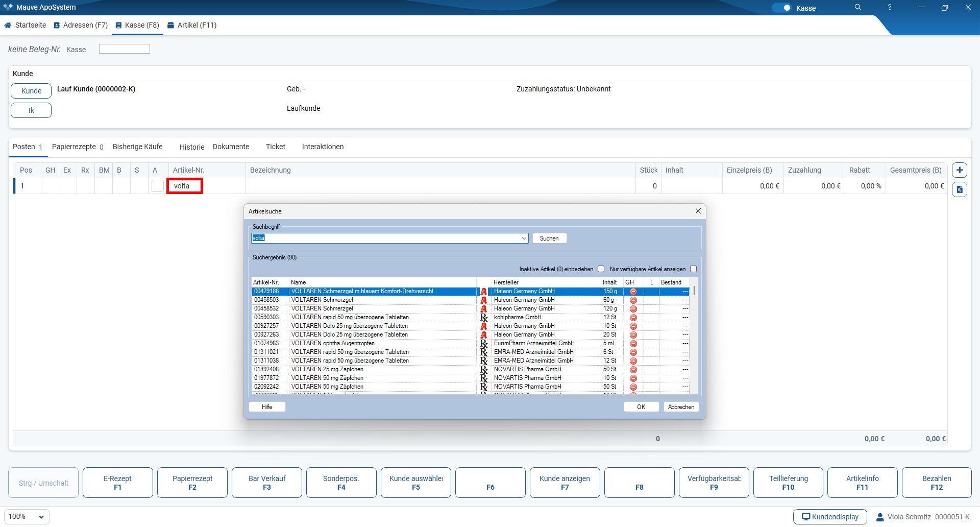Select VOLTAREN ophtha Augentropfen row
This screenshot has height=527, width=980.
click(470, 343)
